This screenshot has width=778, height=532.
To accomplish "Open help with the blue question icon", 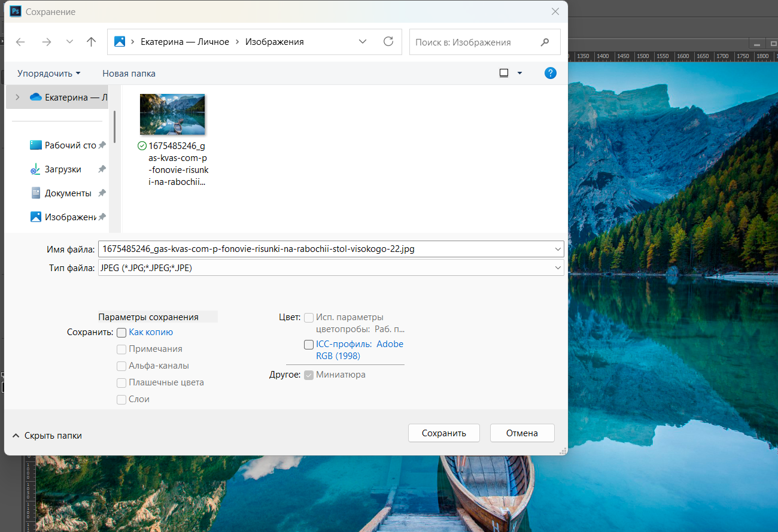I will tap(551, 73).
